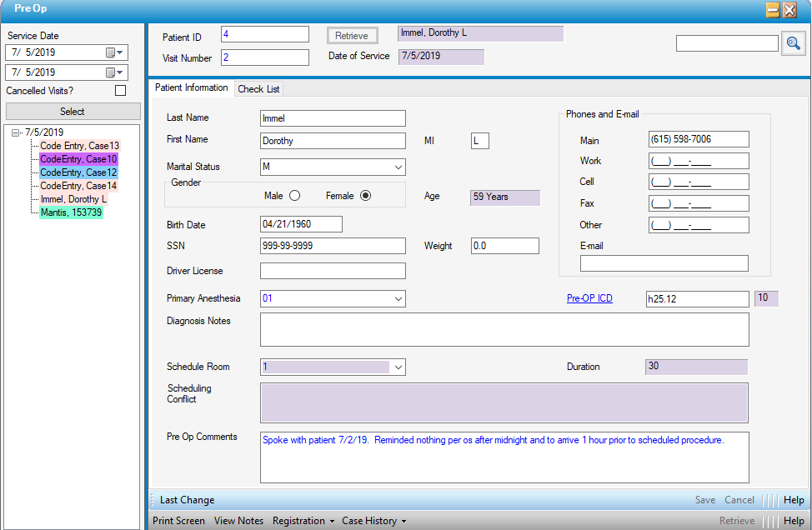Select the Male gender radio button
Image resolution: width=812 pixels, height=530 pixels.
[x=294, y=196]
